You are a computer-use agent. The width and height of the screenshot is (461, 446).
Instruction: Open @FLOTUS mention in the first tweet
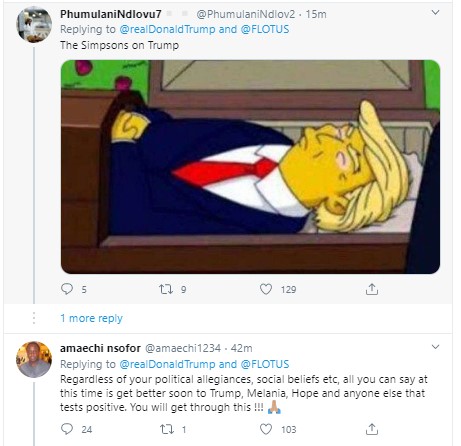click(265, 29)
